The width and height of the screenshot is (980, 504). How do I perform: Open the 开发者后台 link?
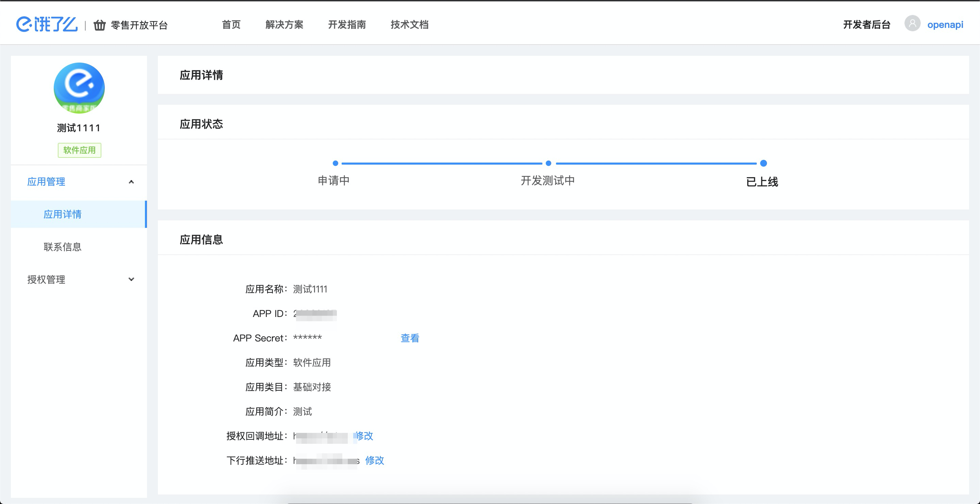coord(867,25)
